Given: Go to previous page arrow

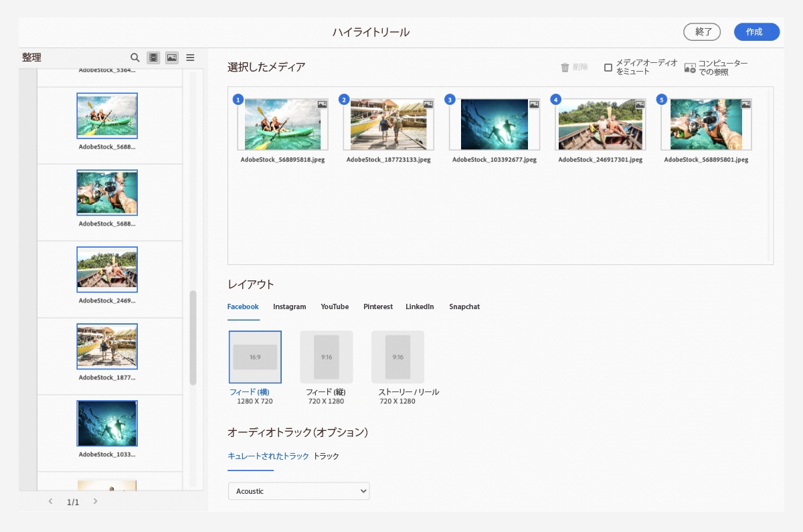Looking at the screenshot, I should pyautogui.click(x=50, y=501).
